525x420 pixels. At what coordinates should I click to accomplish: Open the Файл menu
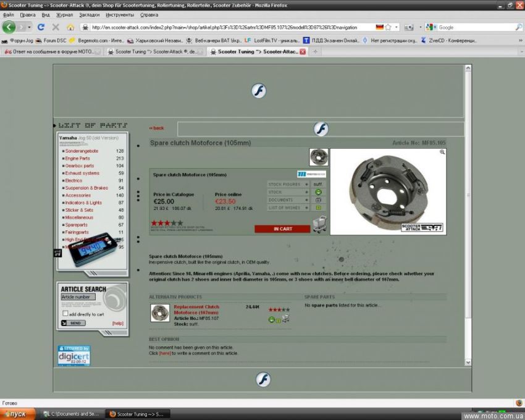pyautogui.click(x=9, y=15)
